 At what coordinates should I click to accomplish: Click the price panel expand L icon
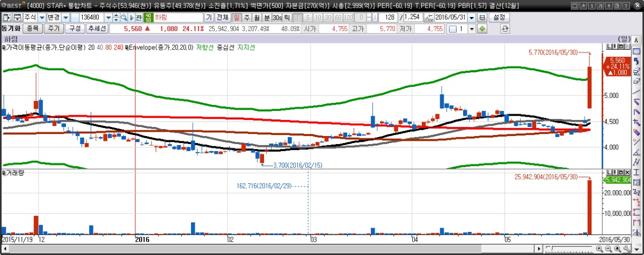(609, 47)
